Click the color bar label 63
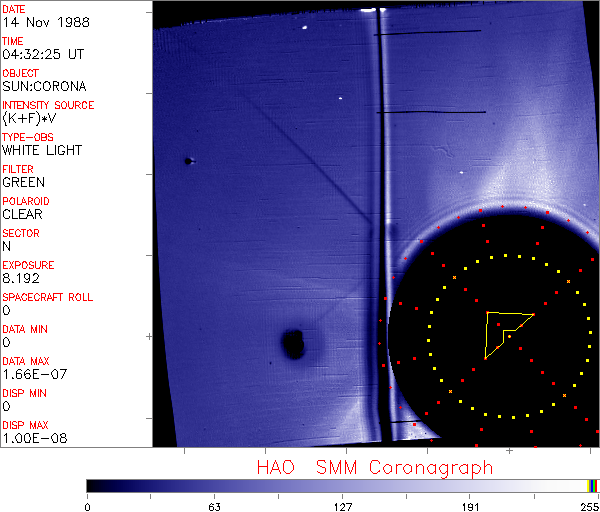Image resolution: width=600 pixels, height=512 pixels. click(214, 507)
